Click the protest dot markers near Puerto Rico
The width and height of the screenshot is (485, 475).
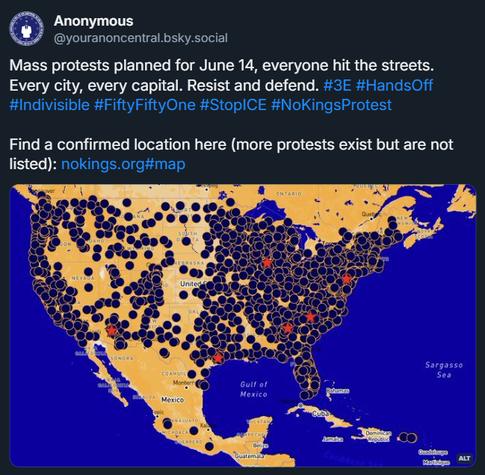407,437
